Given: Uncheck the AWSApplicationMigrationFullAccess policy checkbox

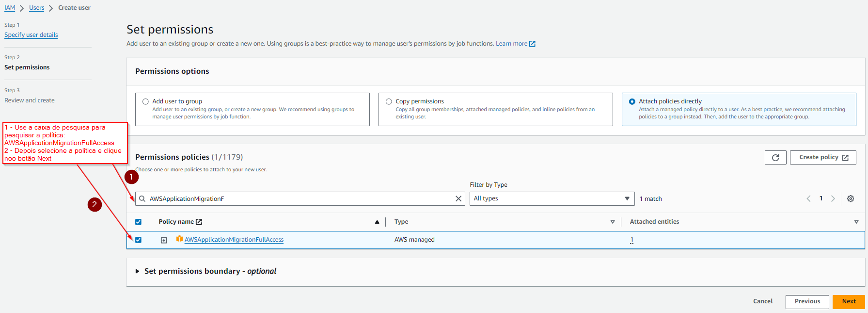Looking at the screenshot, I should tap(139, 240).
